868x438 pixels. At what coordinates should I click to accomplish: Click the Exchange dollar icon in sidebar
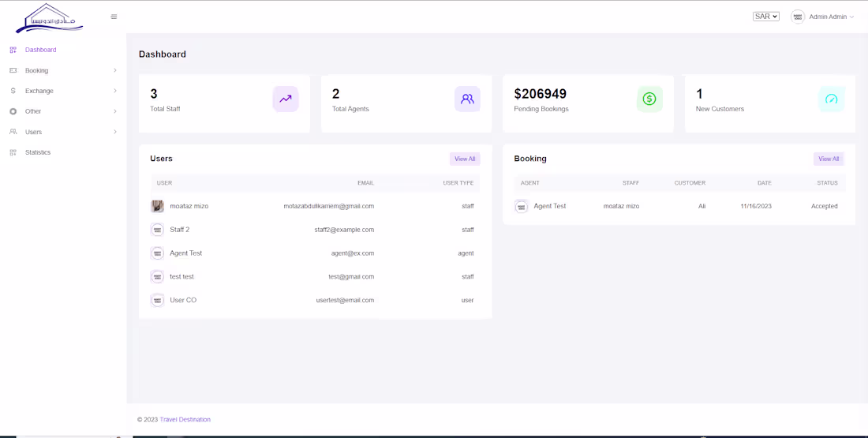[x=13, y=91]
